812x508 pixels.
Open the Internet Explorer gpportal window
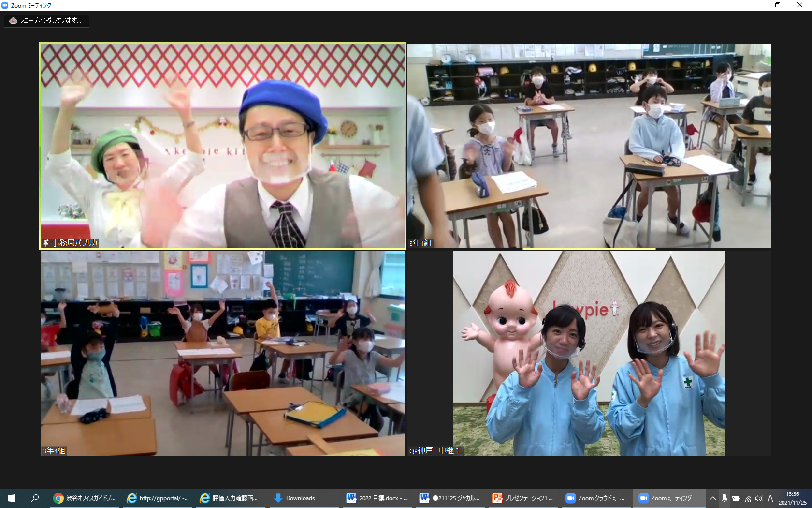(157, 498)
